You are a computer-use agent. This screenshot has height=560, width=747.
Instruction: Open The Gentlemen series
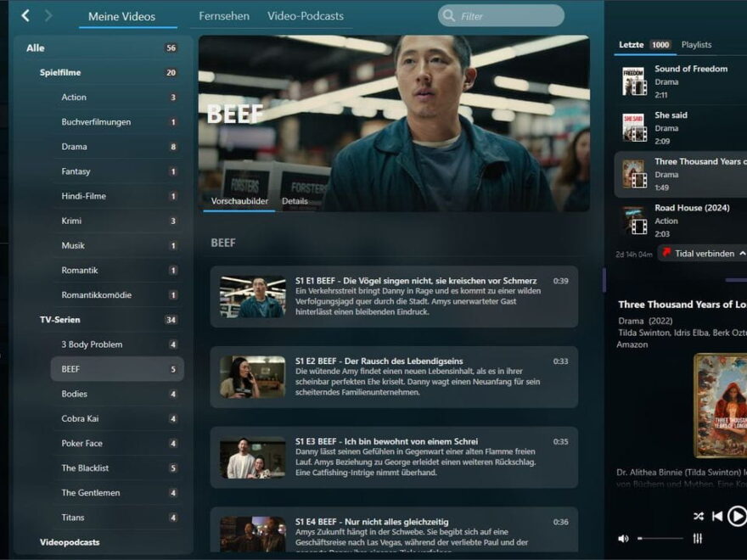pos(117,493)
